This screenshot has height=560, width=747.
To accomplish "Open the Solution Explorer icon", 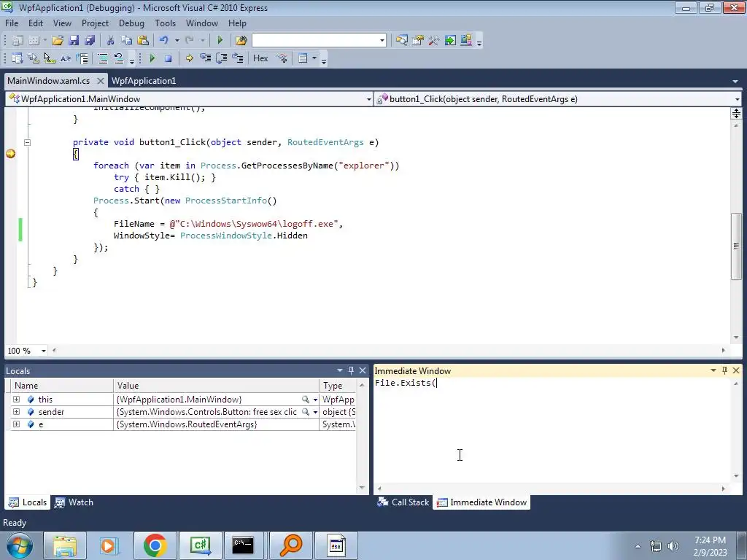I will pyautogui.click(x=402, y=41).
